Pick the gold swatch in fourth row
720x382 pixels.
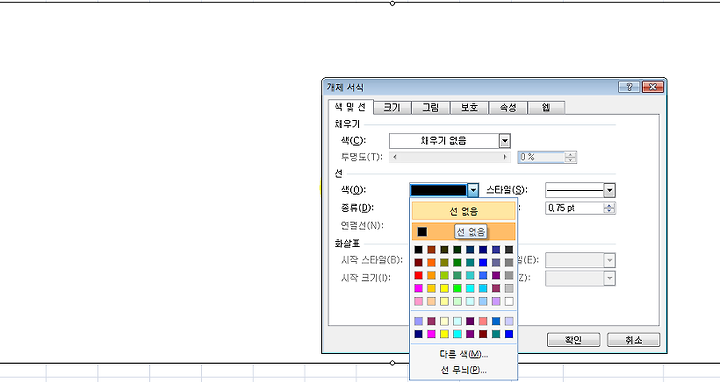[x=431, y=288]
